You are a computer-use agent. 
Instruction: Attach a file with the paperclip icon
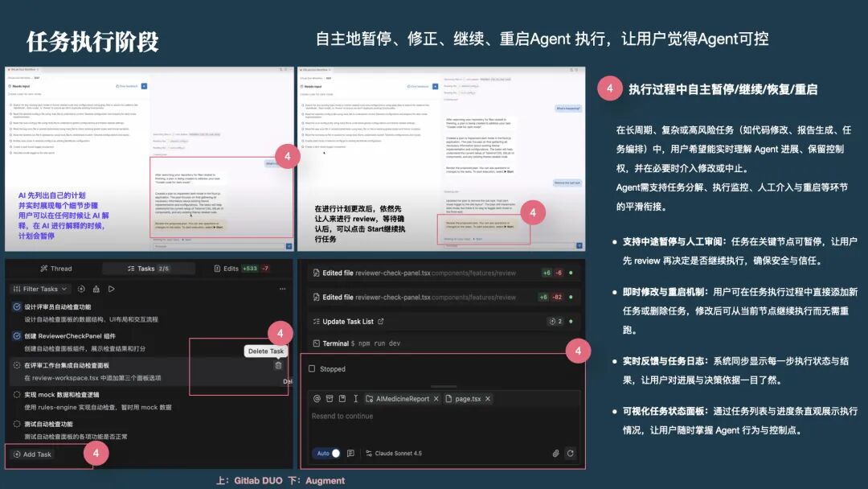555,452
